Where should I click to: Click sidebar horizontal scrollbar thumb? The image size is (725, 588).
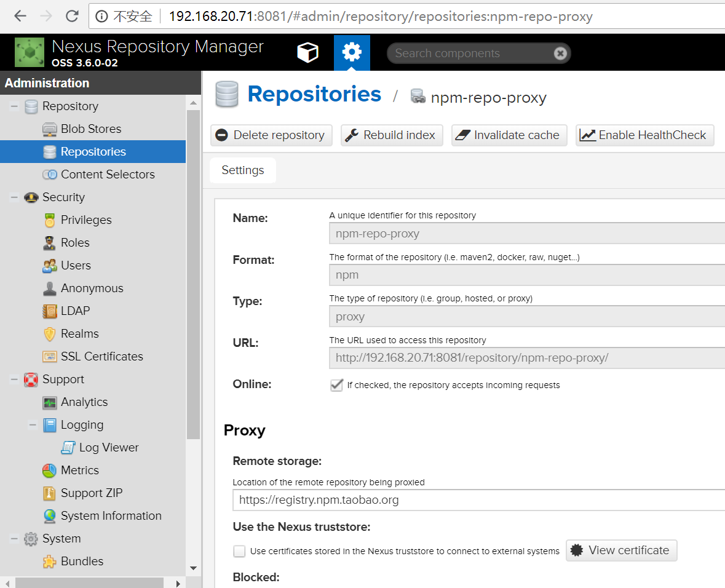click(x=89, y=583)
